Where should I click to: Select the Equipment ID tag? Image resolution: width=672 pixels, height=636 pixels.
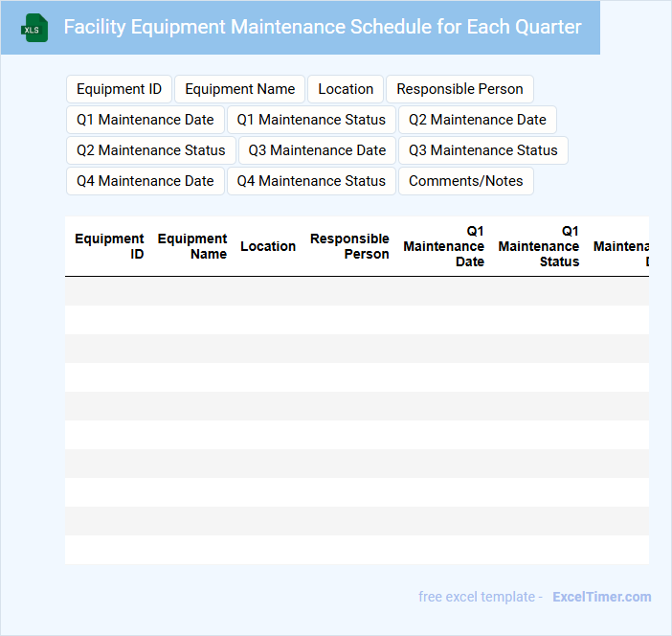click(119, 89)
